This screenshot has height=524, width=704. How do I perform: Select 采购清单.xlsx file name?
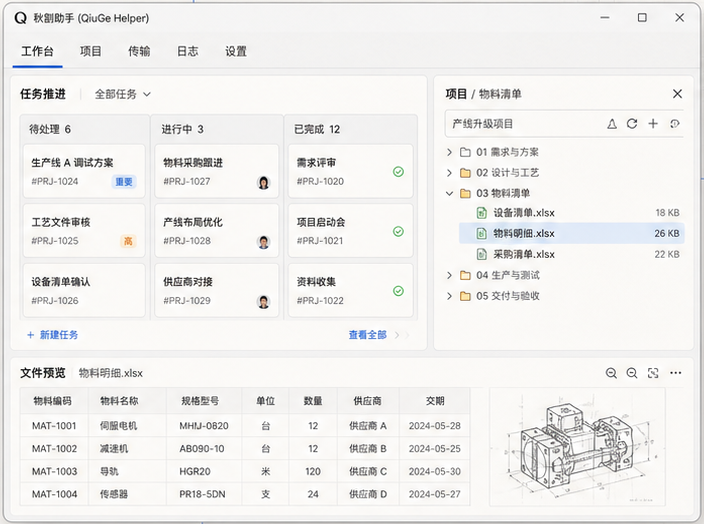[524, 254]
